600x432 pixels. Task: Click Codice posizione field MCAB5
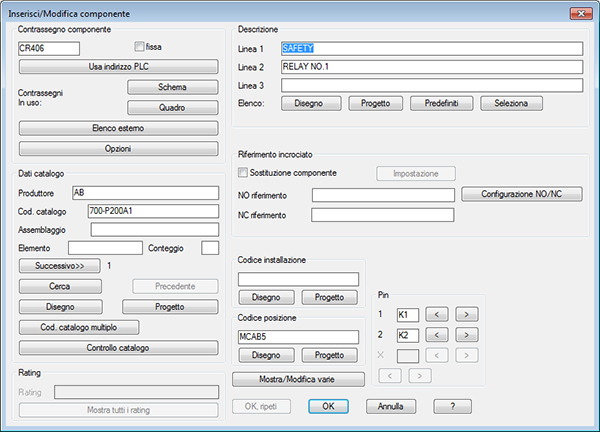(298, 337)
